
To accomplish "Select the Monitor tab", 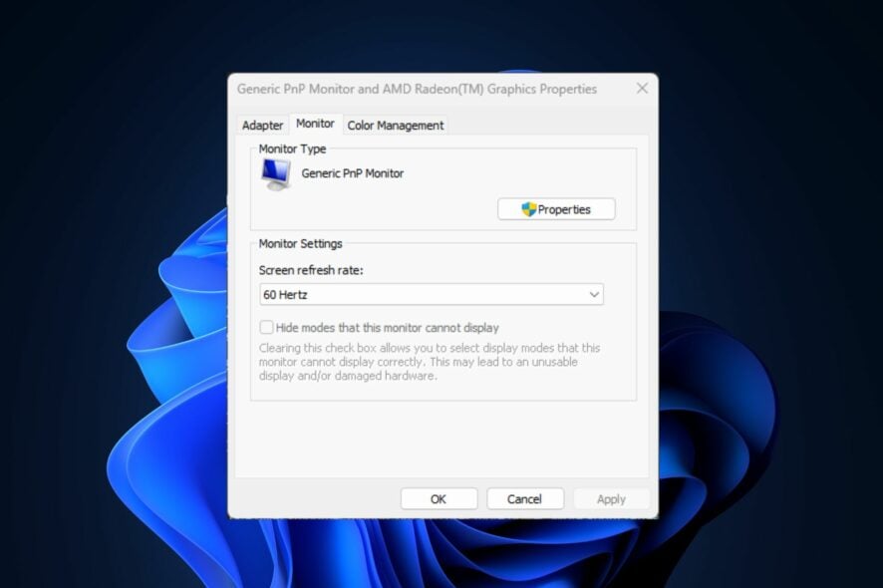I will 315,124.
